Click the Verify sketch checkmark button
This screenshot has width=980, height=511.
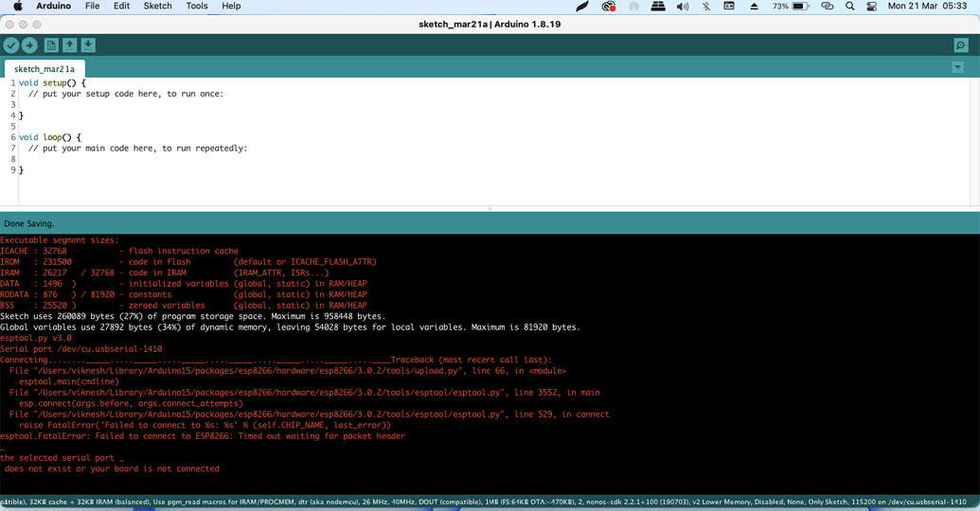(11, 45)
